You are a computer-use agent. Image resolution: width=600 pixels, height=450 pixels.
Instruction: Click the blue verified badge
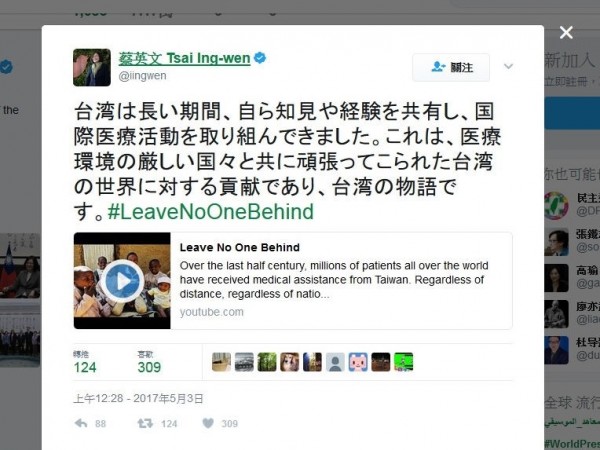260,58
